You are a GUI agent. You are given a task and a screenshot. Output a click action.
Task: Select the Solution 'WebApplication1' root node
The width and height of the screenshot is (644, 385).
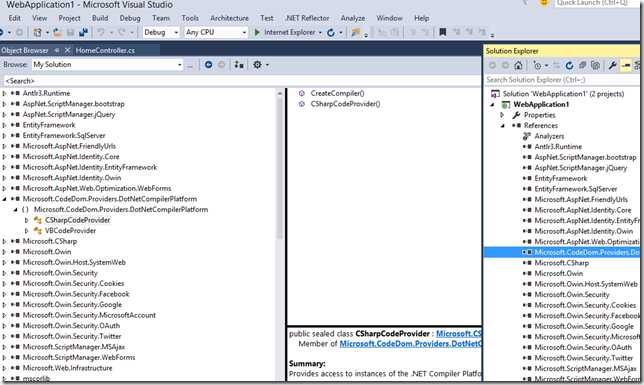pyautogui.click(x=563, y=94)
